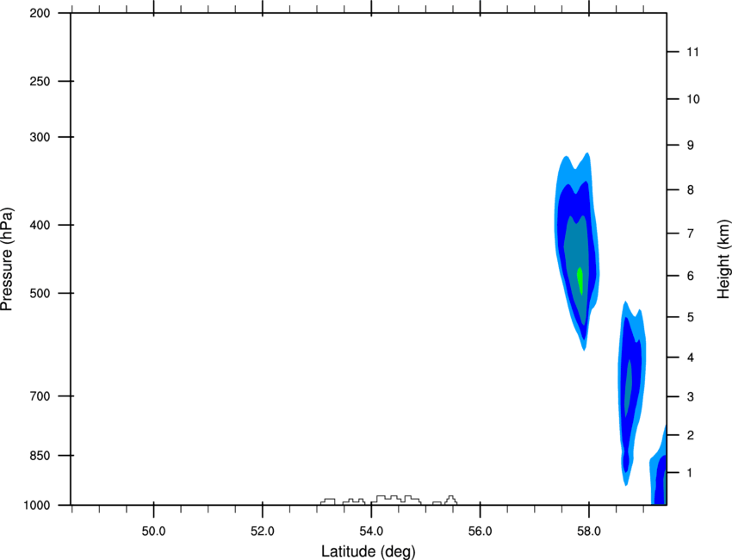Click the 1000 pressure tick label
This screenshot has height=560, width=732.
[x=37, y=505]
